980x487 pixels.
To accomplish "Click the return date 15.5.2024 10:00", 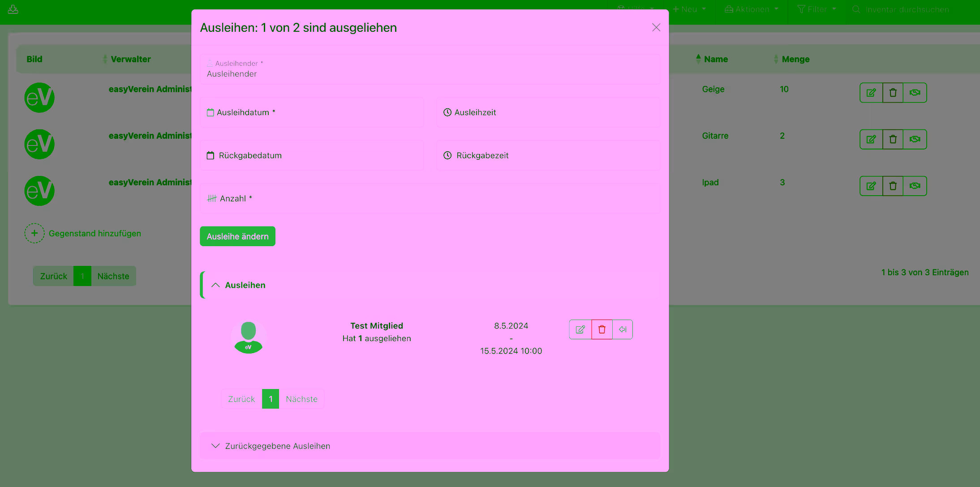I will tap(511, 351).
